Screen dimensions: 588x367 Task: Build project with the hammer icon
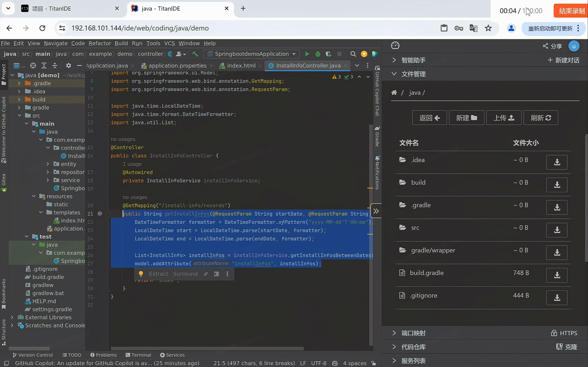[195, 54]
